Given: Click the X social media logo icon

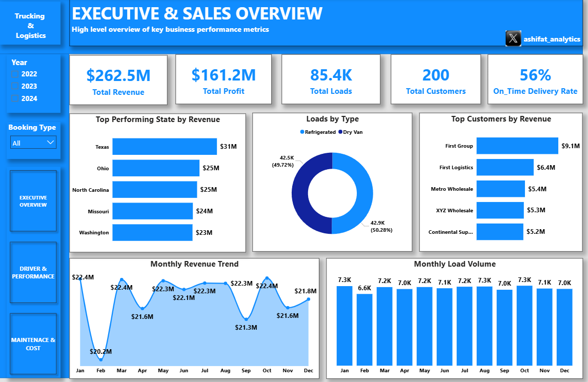Looking at the screenshot, I should (513, 38).
